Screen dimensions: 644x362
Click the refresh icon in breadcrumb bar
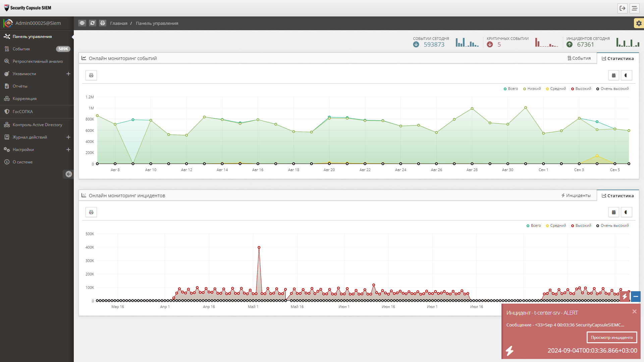93,23
